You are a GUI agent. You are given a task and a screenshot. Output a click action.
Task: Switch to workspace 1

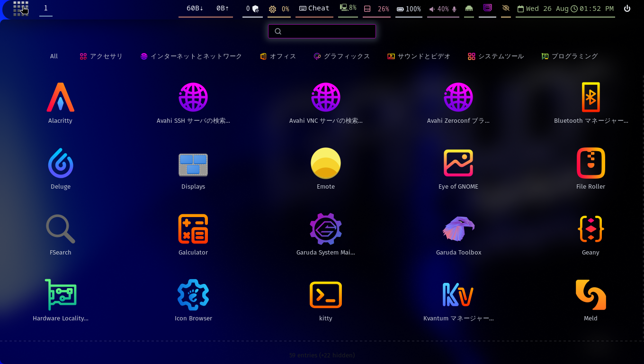(46, 8)
